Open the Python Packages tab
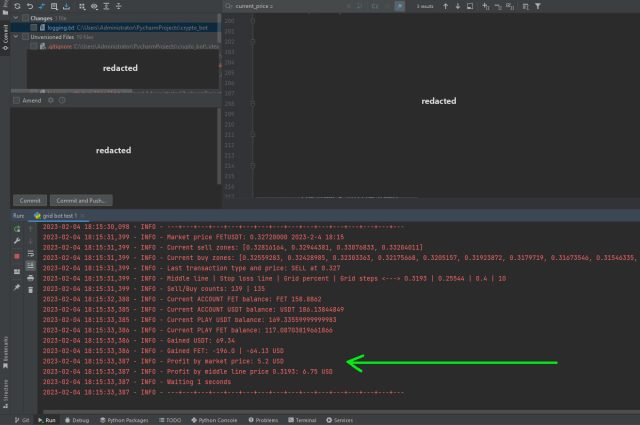 click(x=124, y=420)
